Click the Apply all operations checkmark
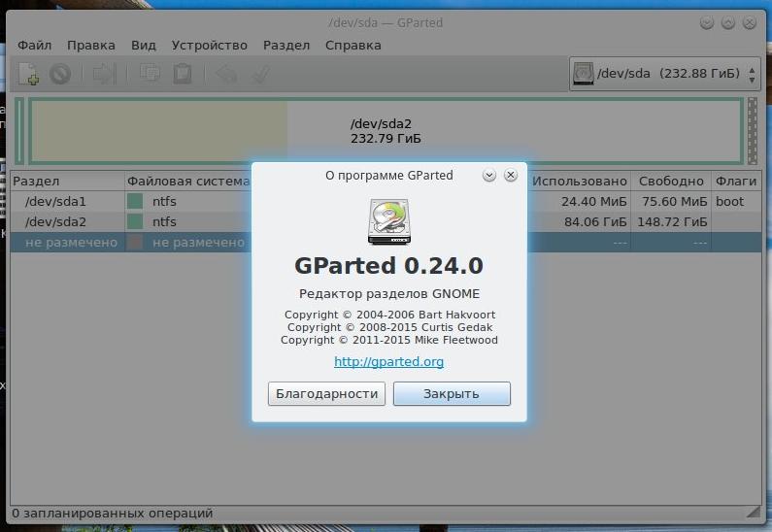This screenshot has width=772, height=532. pos(260,74)
